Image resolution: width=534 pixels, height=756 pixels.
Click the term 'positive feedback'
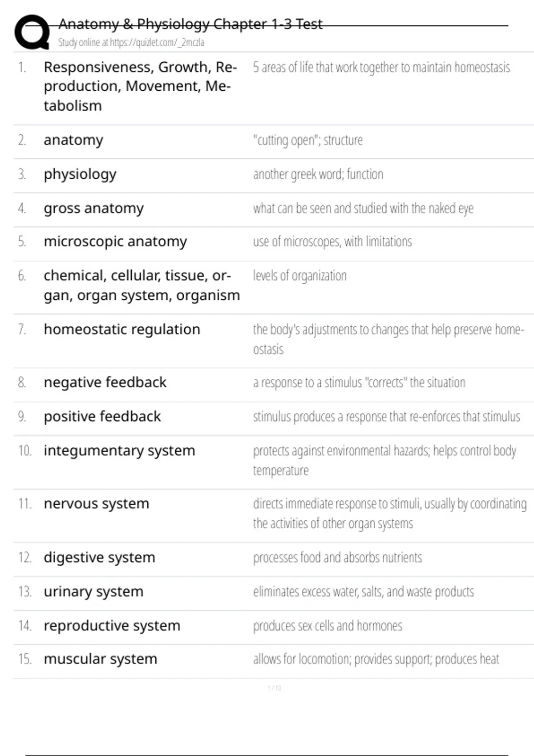coord(102,417)
